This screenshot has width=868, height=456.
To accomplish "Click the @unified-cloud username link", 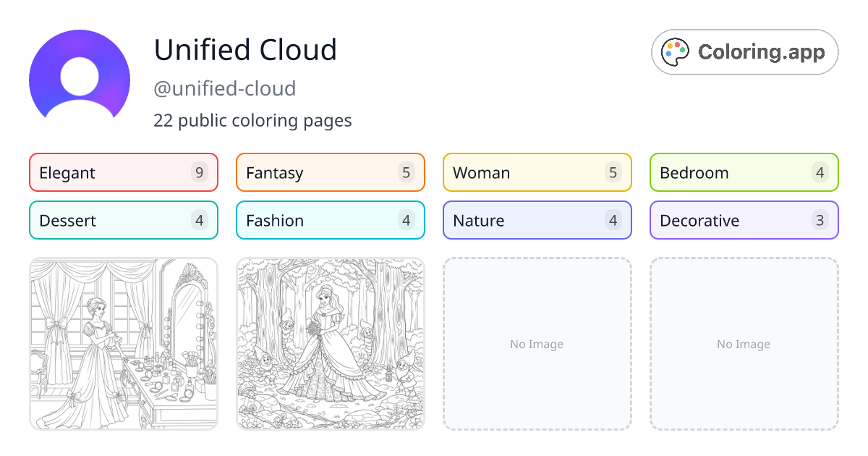I will [224, 88].
